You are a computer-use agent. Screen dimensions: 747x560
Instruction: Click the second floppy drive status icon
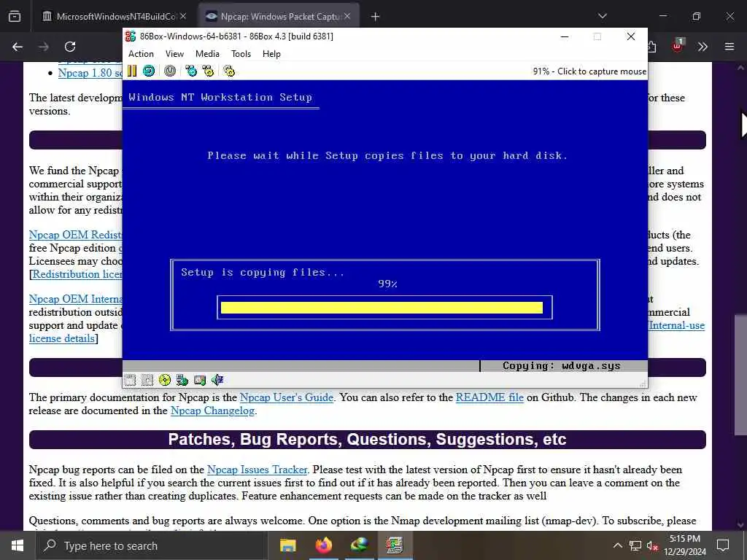click(x=147, y=380)
